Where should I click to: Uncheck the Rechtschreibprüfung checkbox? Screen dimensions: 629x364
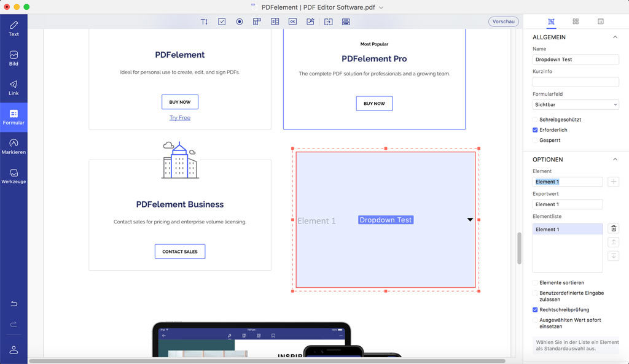point(535,310)
